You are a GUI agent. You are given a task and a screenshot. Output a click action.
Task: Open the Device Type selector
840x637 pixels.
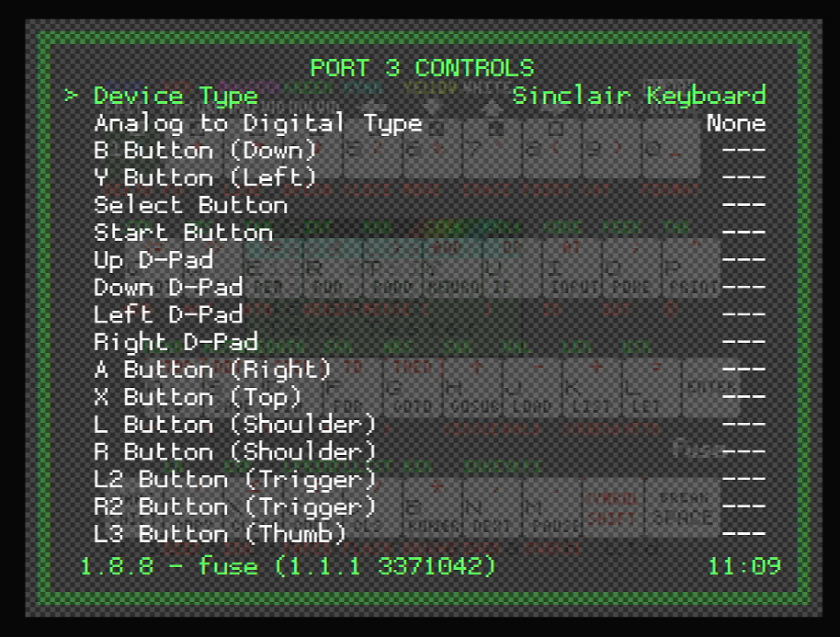pyautogui.click(x=174, y=96)
